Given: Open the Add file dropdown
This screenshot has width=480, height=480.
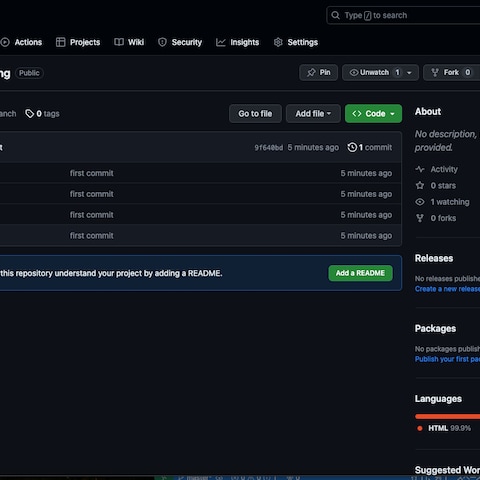Looking at the screenshot, I should point(313,114).
